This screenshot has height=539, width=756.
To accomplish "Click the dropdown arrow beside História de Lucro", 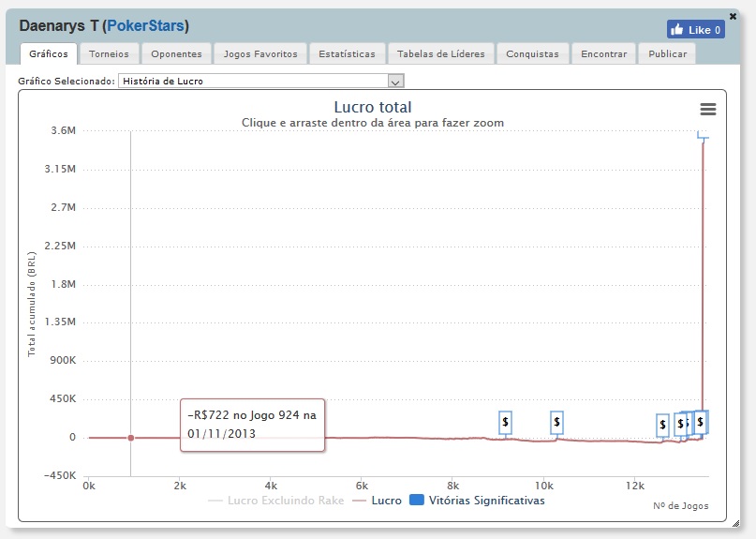I will click(395, 82).
